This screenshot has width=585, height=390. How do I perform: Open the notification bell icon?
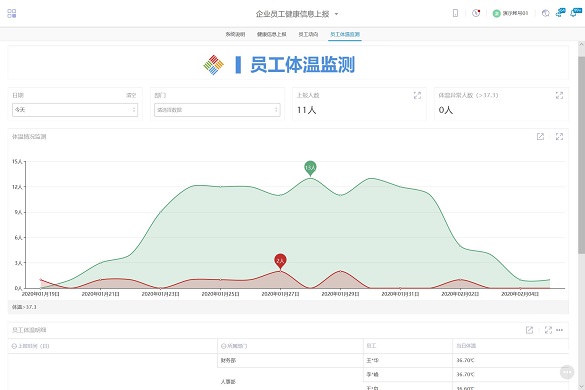pyautogui.click(x=576, y=13)
